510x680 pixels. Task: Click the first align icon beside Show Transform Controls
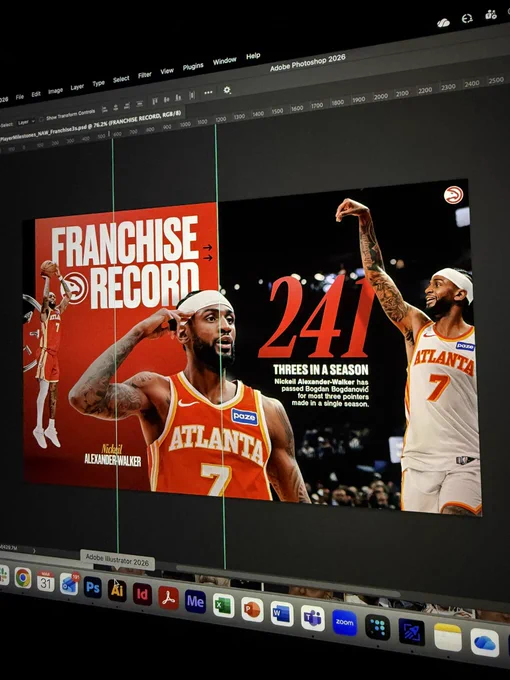(x=105, y=109)
